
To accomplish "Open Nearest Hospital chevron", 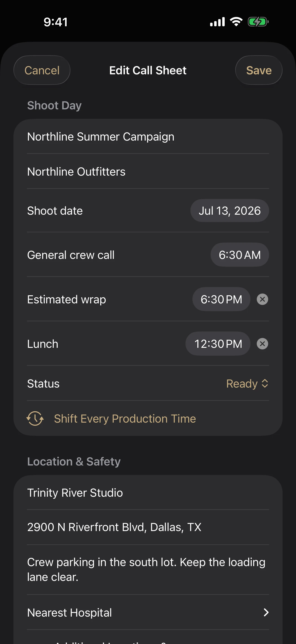I will (266, 613).
